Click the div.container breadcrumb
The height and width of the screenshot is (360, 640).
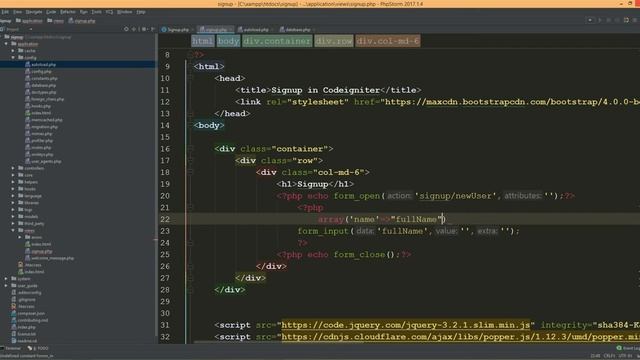[x=277, y=41]
